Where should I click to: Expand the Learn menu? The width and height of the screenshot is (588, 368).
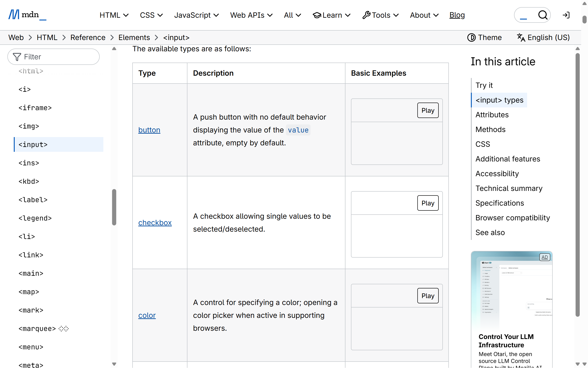point(331,15)
